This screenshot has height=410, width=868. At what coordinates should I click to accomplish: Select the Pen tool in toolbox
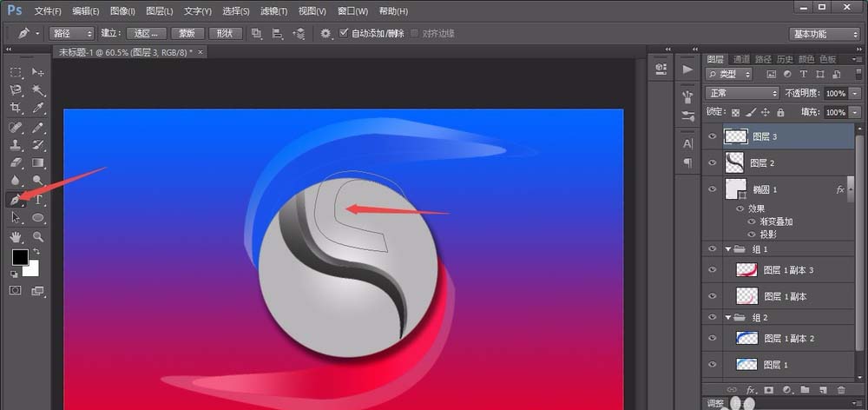(x=16, y=200)
